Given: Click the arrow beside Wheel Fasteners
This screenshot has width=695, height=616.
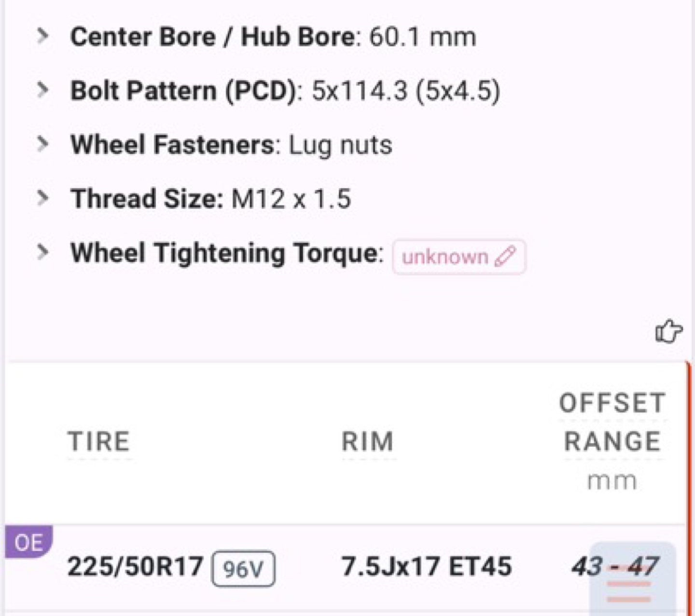Looking at the screenshot, I should click(x=43, y=144).
